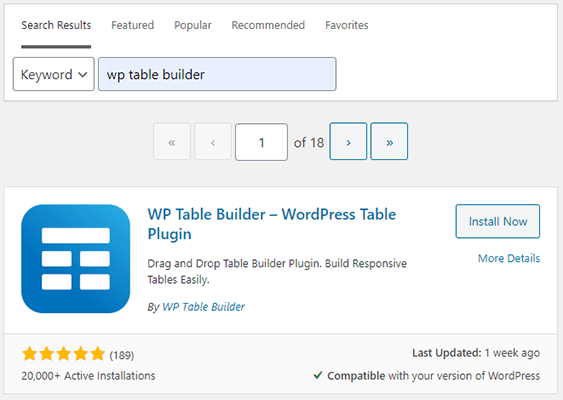The height and width of the screenshot is (400, 563).
Task: Jump to the last results page
Action: point(389,141)
